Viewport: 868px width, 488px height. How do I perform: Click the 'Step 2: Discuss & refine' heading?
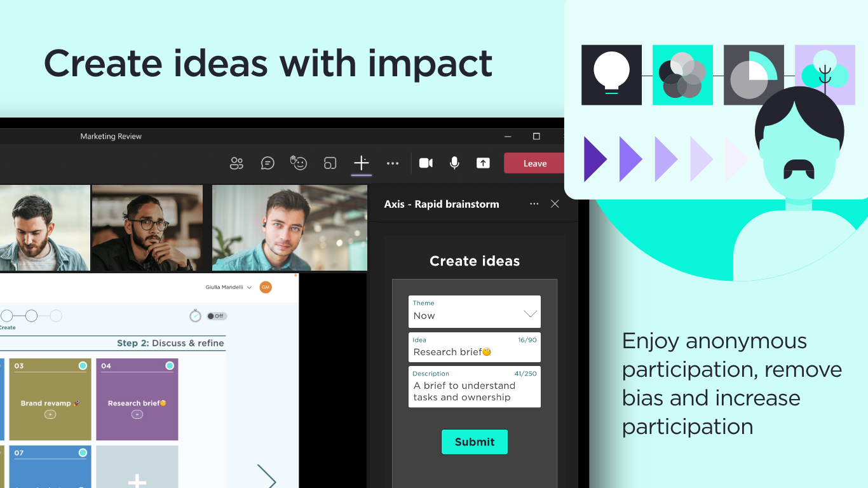point(170,343)
